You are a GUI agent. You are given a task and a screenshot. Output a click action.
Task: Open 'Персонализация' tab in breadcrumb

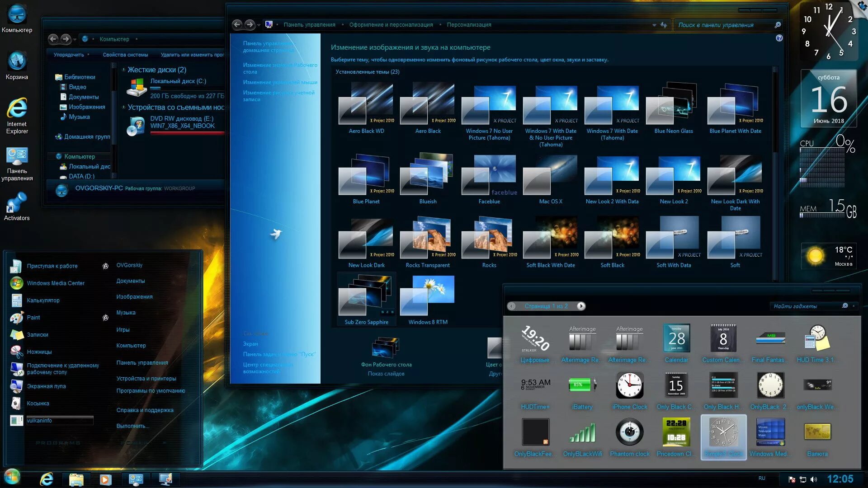pos(470,24)
